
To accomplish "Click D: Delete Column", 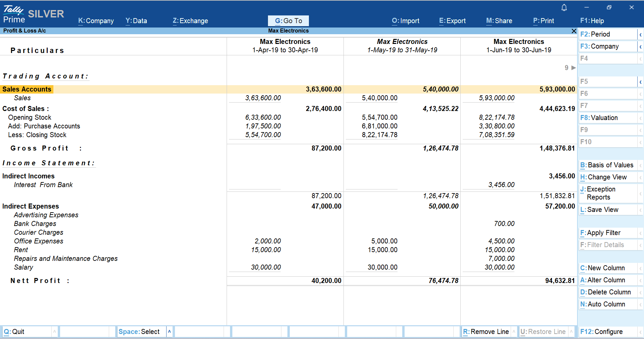I will (x=608, y=292).
